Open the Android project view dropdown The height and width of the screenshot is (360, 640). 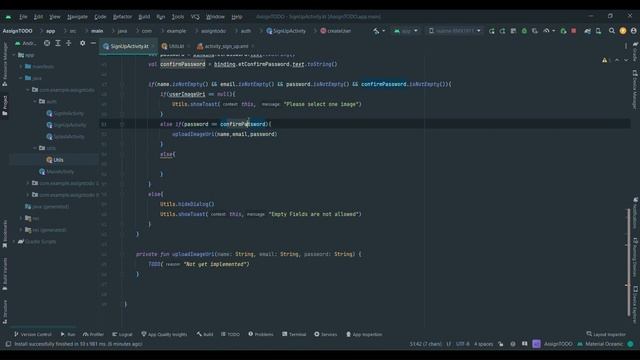(27, 43)
